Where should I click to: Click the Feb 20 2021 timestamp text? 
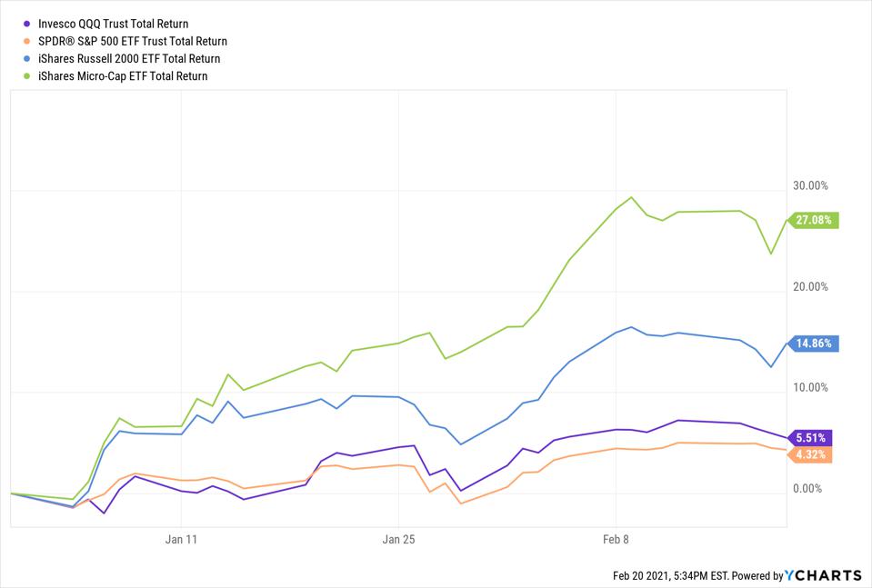pos(671,576)
